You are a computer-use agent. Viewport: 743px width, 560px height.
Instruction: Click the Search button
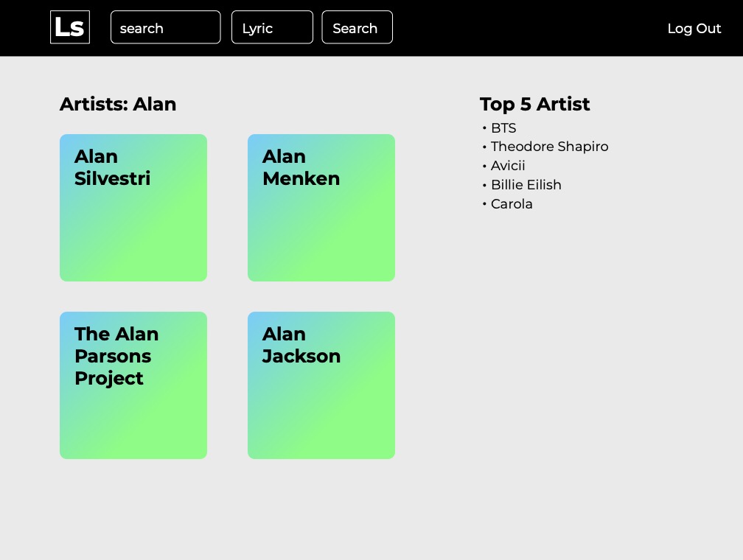pos(357,27)
